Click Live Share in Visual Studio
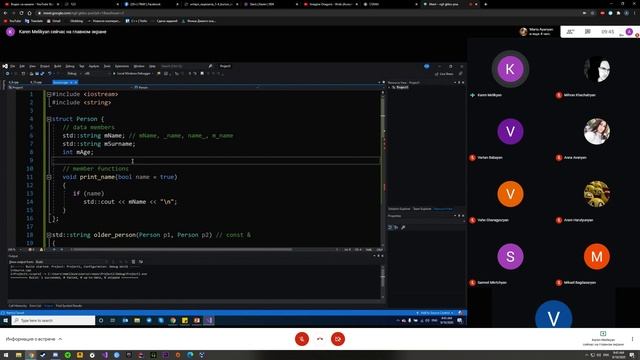 pyautogui.click(x=444, y=74)
